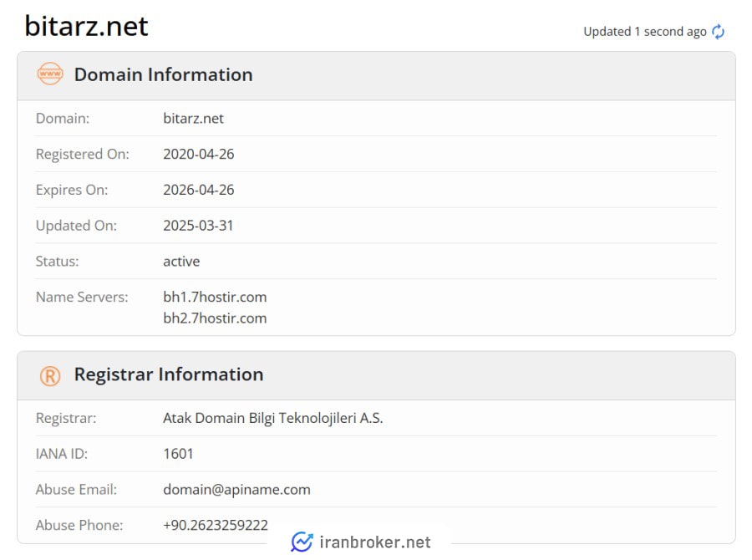
Task: Click the "Expires On:" label
Action: point(72,190)
